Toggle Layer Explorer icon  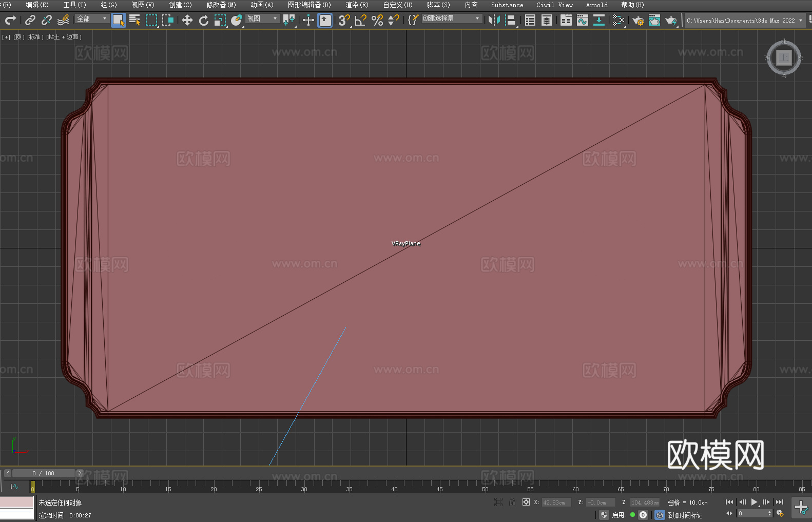(x=547, y=20)
